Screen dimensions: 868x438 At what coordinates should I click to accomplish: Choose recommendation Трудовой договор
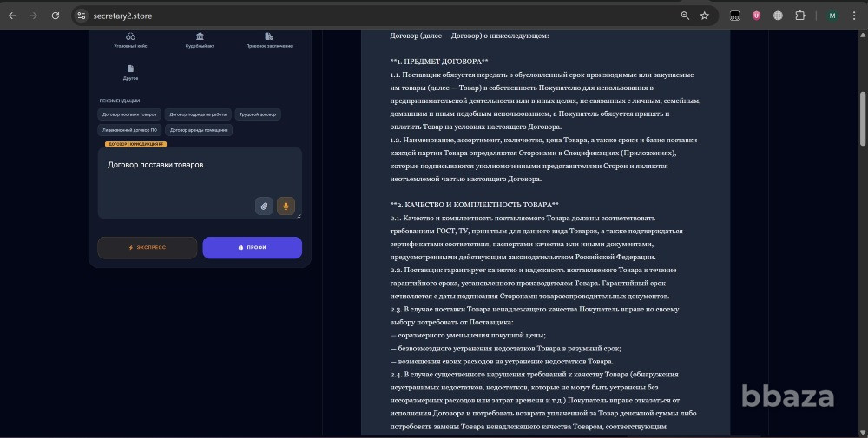pos(258,114)
